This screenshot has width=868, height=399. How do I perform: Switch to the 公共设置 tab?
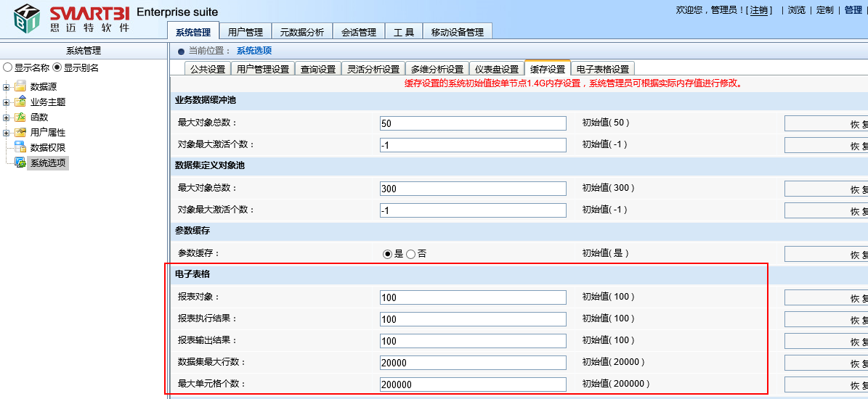point(208,69)
